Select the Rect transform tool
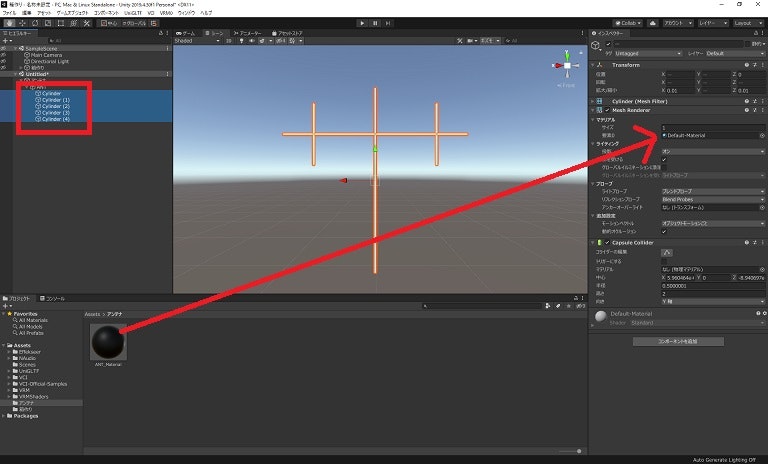This screenshot has height=464, width=768. (x=61, y=23)
